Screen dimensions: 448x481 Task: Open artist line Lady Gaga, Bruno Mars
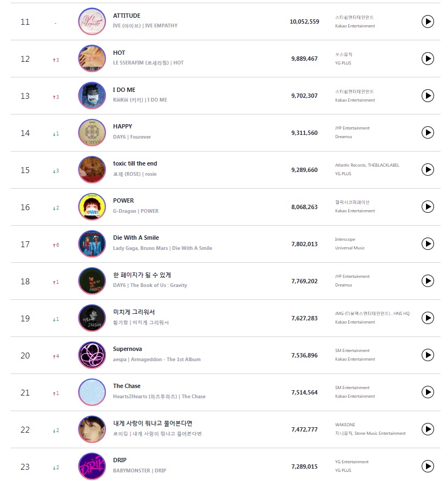pos(140,248)
